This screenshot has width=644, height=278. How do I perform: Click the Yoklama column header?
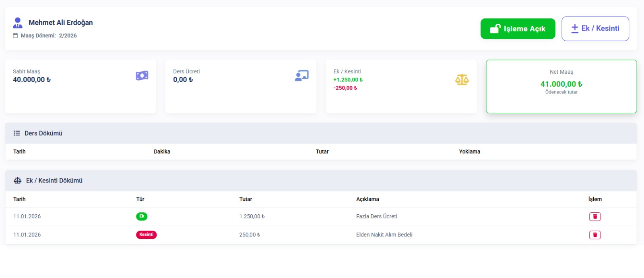469,151
